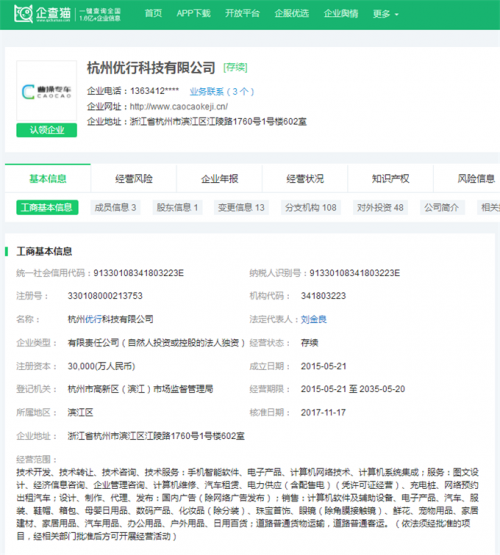The image size is (500, 555).
Task: Open the 分支机构 108 sub-tab
Action: [311, 207]
